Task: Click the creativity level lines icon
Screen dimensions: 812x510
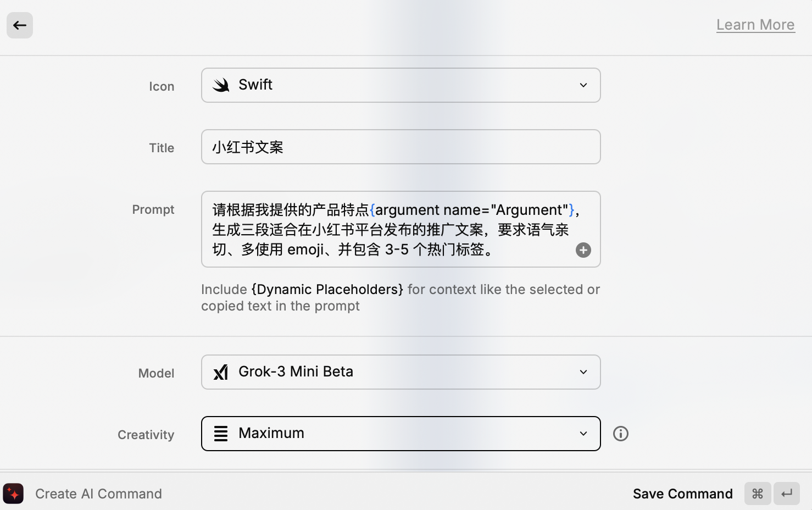Action: pyautogui.click(x=221, y=434)
